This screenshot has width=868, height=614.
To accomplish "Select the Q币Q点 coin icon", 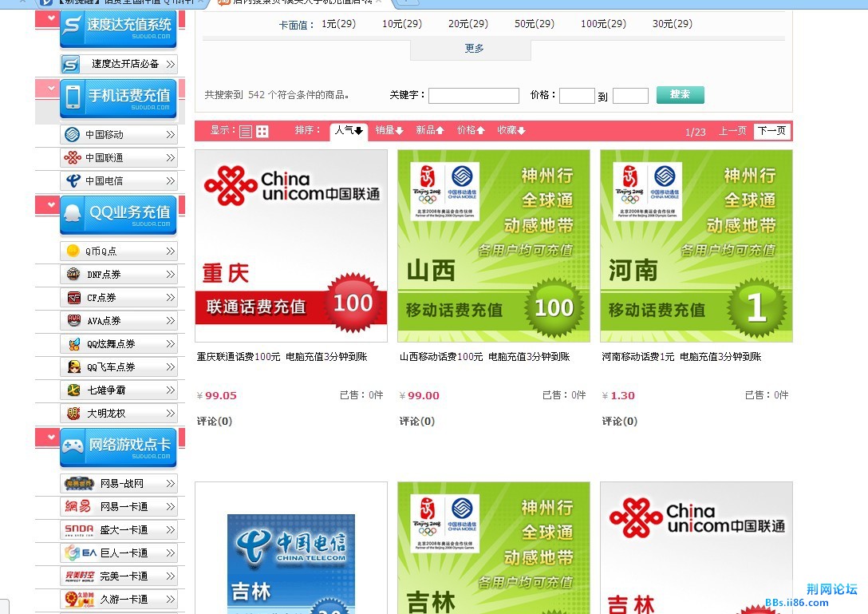I will [x=73, y=251].
